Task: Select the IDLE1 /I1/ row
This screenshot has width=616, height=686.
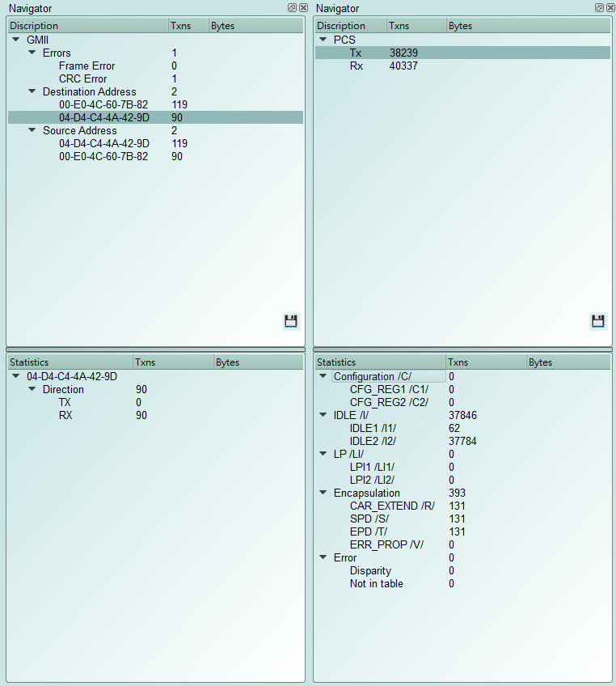Action: tap(462, 428)
